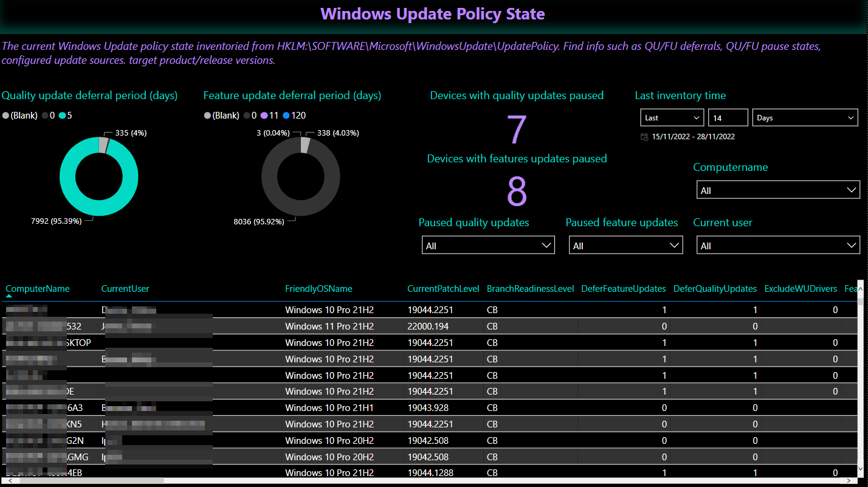Viewport: 868px width, 487px height.
Task: Click the table's horizontal scrollbar thumb
Action: coord(85,480)
